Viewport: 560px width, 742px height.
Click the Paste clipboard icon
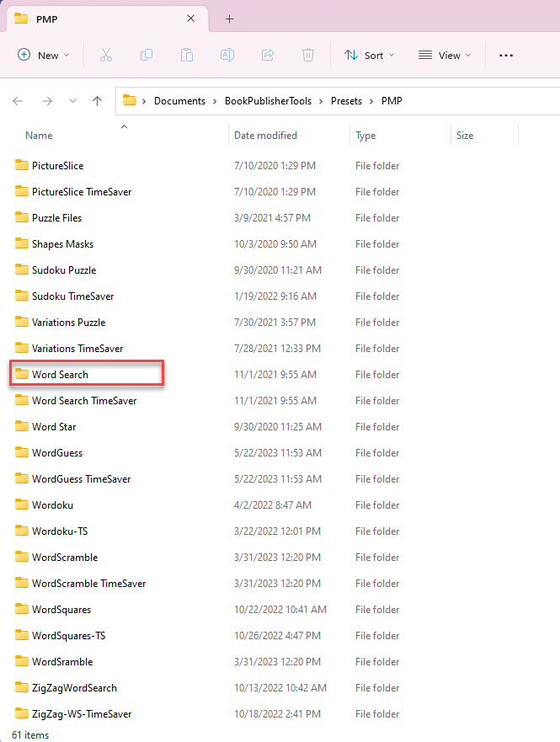tap(187, 55)
